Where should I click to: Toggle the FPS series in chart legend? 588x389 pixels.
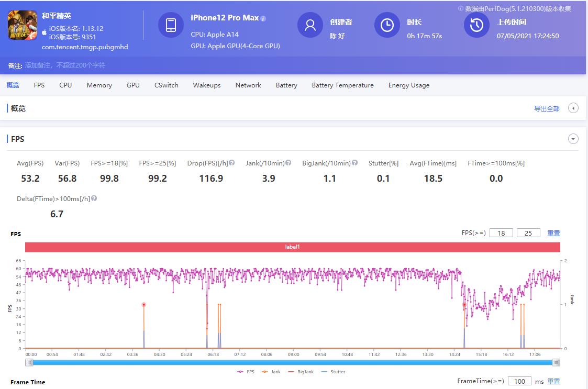246,372
